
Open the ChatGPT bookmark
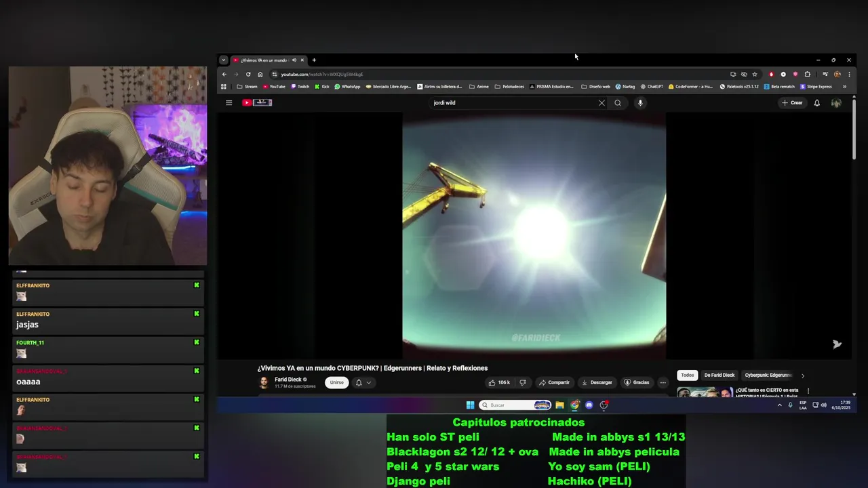tap(651, 87)
